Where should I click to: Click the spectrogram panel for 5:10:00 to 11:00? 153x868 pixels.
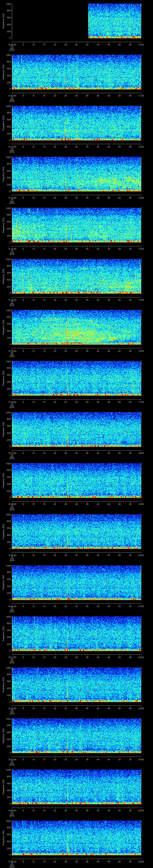76,72
